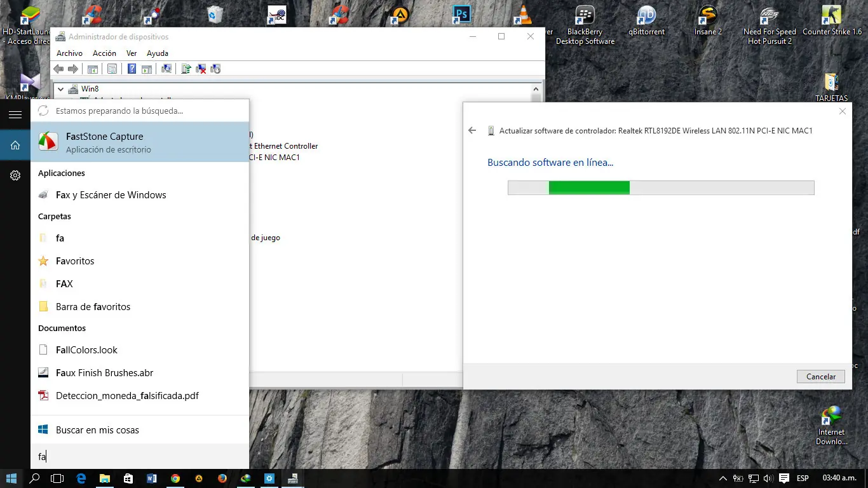
Task: Open Internet Download Manager desktop shortcut
Action: point(831,426)
